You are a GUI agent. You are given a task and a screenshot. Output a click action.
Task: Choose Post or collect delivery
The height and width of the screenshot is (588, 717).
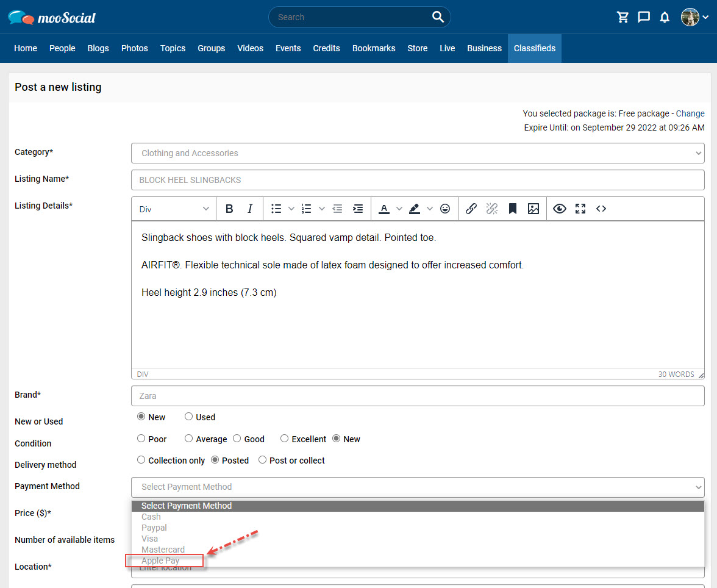coord(262,460)
